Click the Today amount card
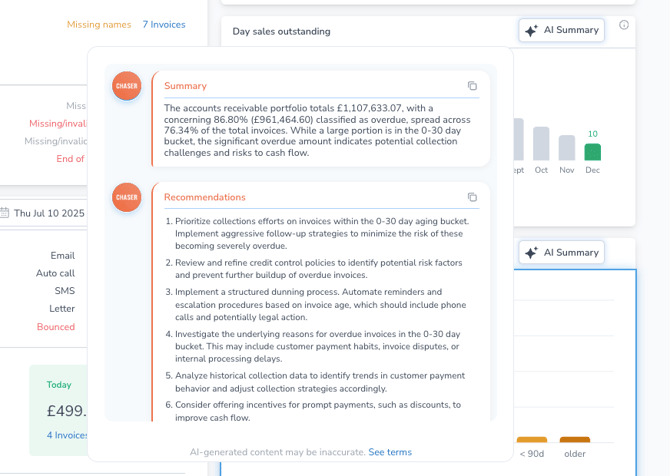 [x=60, y=410]
